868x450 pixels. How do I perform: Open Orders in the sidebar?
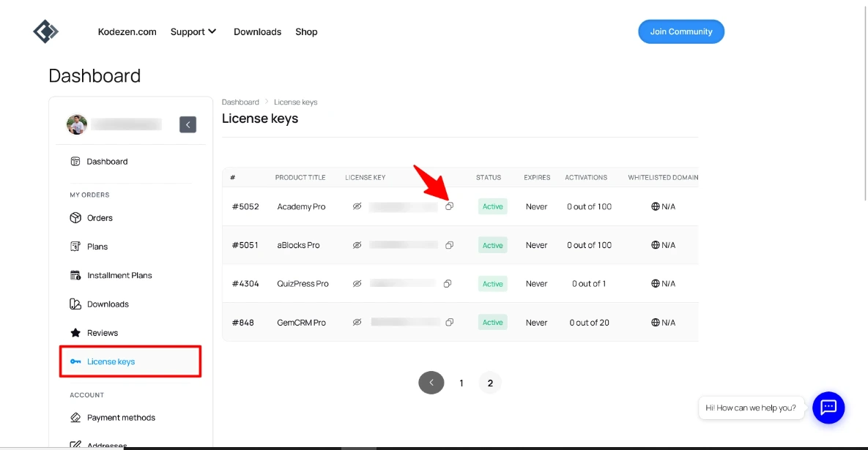100,218
